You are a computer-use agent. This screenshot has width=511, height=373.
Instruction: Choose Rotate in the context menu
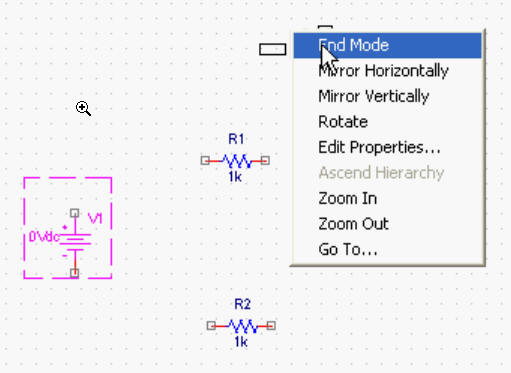[x=387, y=122]
